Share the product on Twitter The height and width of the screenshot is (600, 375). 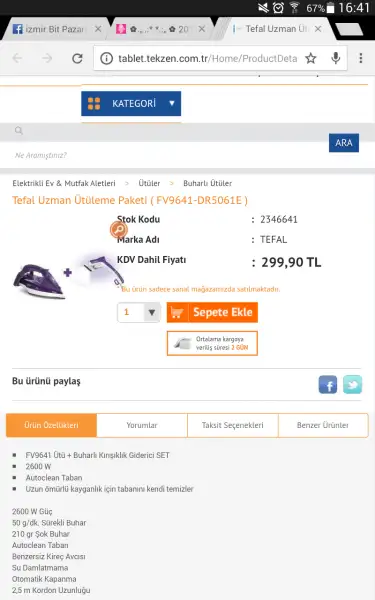[x=352, y=385]
